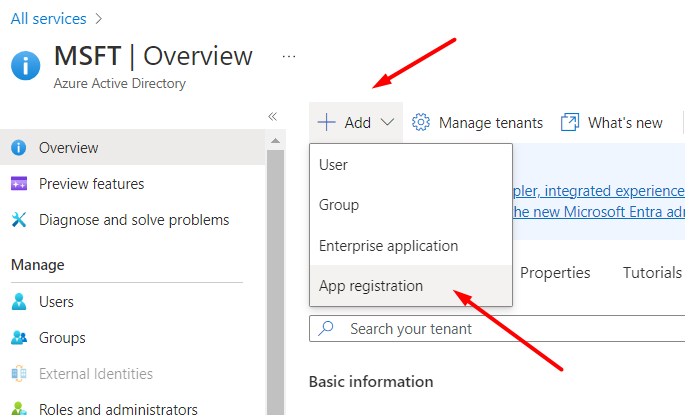Click the magnifier icon in tenant search
The width and height of the screenshot is (685, 415).
pos(326,328)
